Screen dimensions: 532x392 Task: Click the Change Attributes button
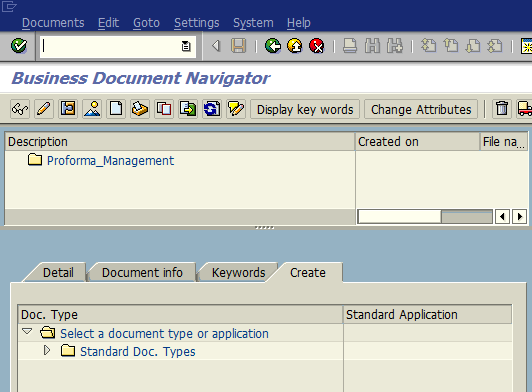click(421, 109)
